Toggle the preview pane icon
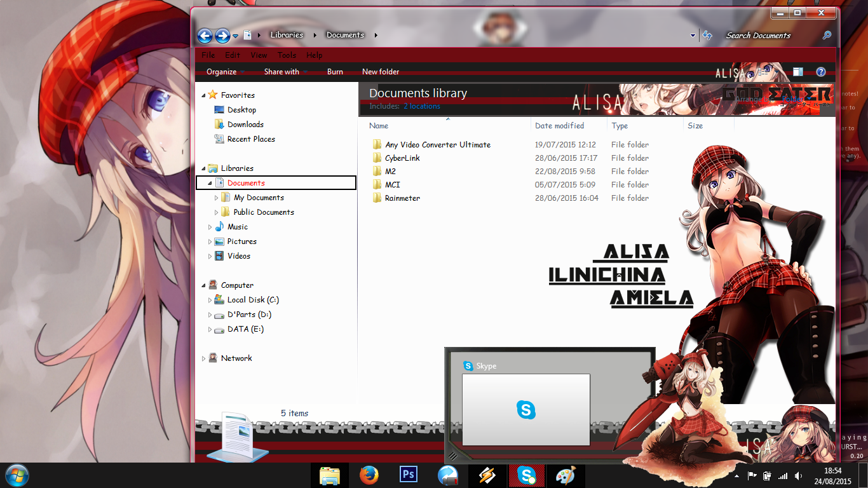The image size is (868, 488). 798,72
